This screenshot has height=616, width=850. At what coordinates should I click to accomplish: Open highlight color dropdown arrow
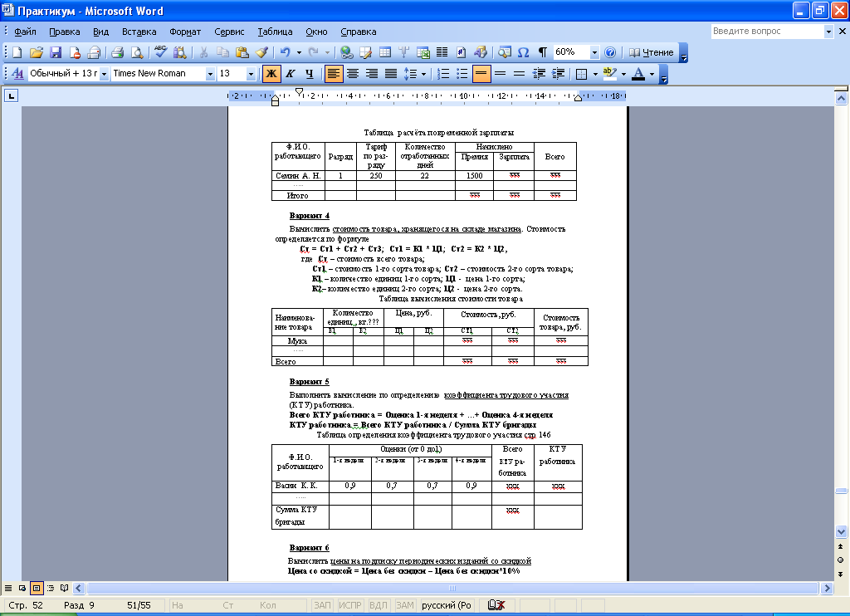coord(623,73)
